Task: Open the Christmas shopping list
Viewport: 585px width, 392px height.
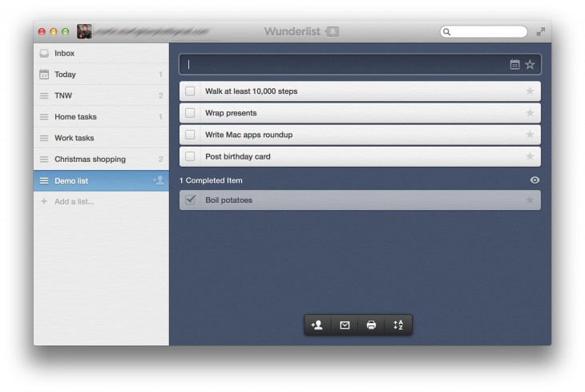Action: [x=90, y=160]
